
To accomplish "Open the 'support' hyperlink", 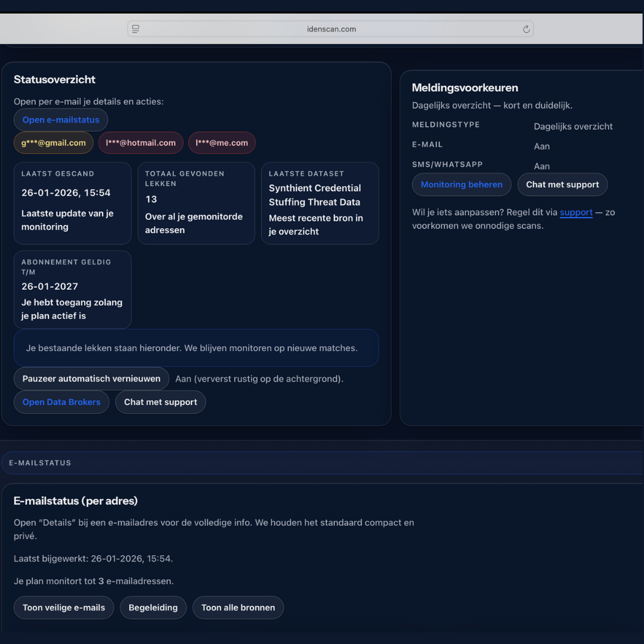I will coord(576,212).
